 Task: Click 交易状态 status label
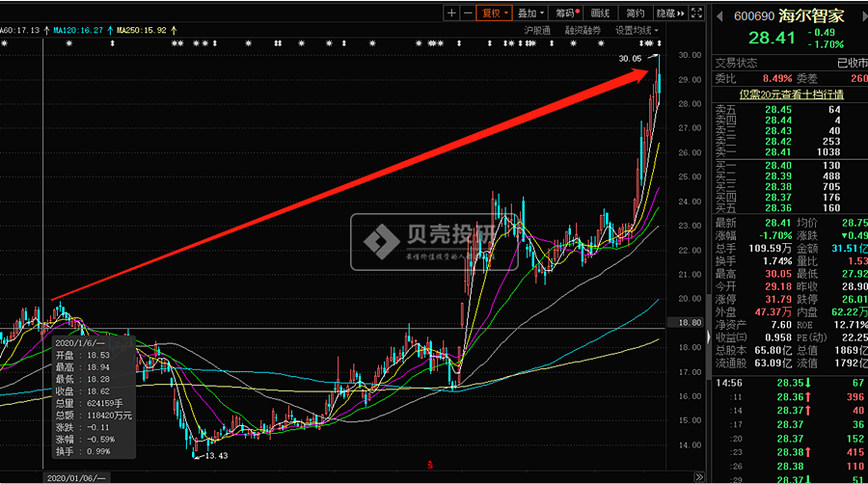pos(736,63)
